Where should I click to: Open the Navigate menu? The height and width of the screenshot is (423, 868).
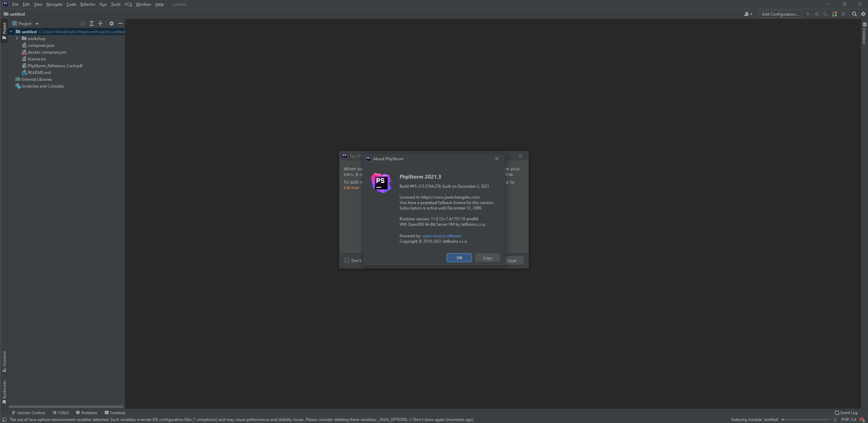coord(54,4)
